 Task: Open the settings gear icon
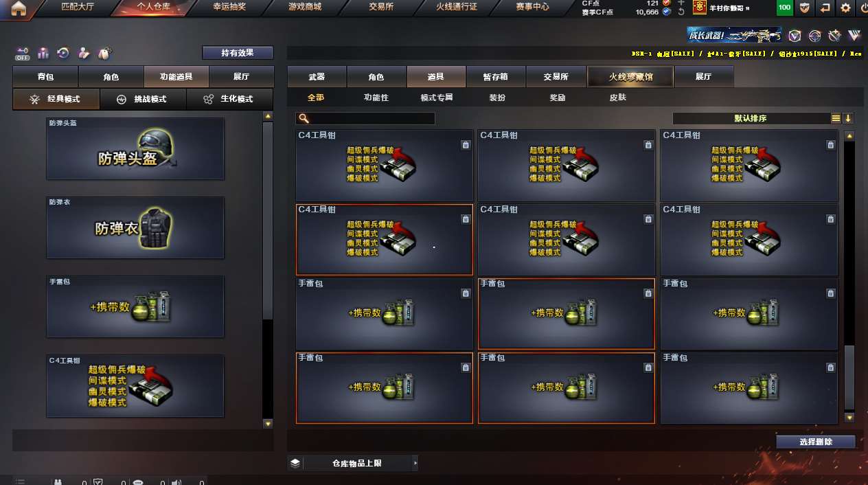tap(845, 8)
